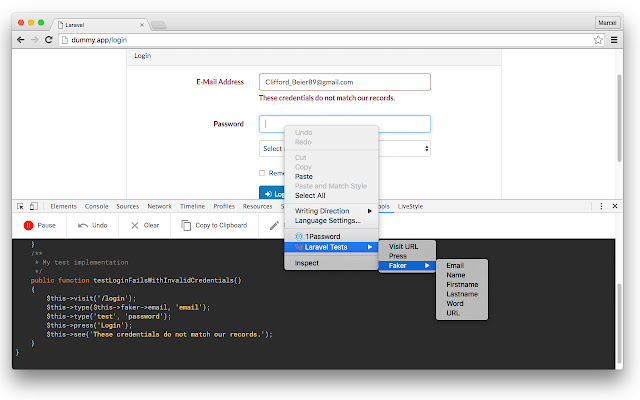Choose Select All from the context menu
Image resolution: width=640 pixels, height=400 pixels.
310,196
